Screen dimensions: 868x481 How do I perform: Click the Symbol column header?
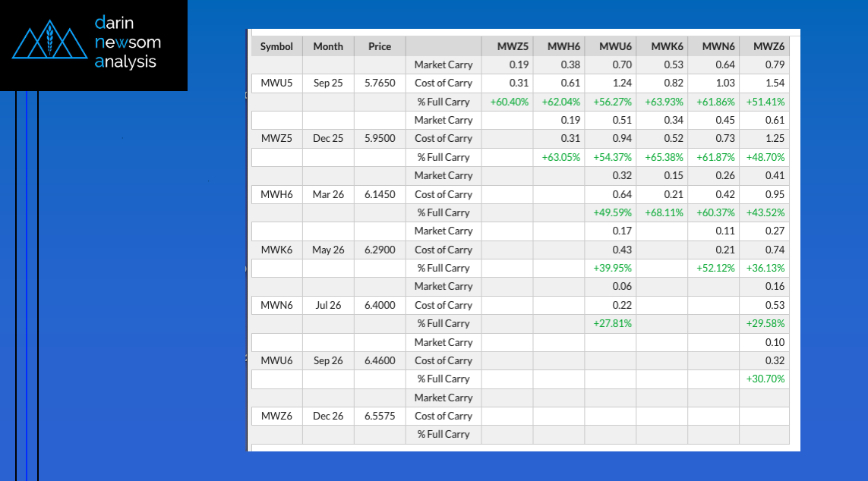(x=276, y=46)
